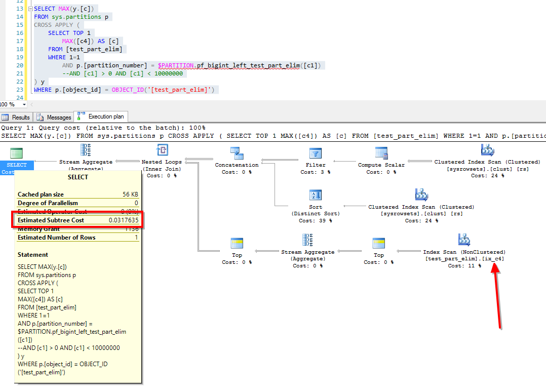Collapse the SELECT statement code region
This screenshot has width=546, height=392.
[x=30, y=9]
